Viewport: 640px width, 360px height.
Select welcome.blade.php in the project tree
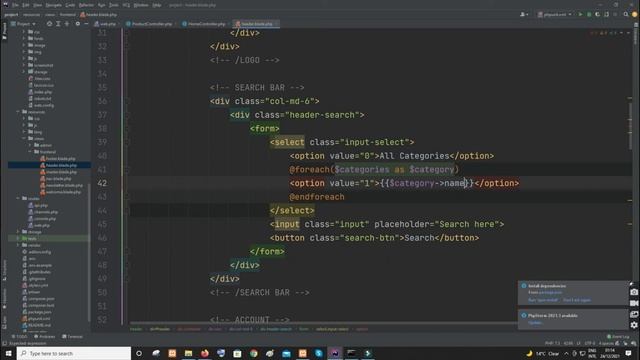click(60, 192)
